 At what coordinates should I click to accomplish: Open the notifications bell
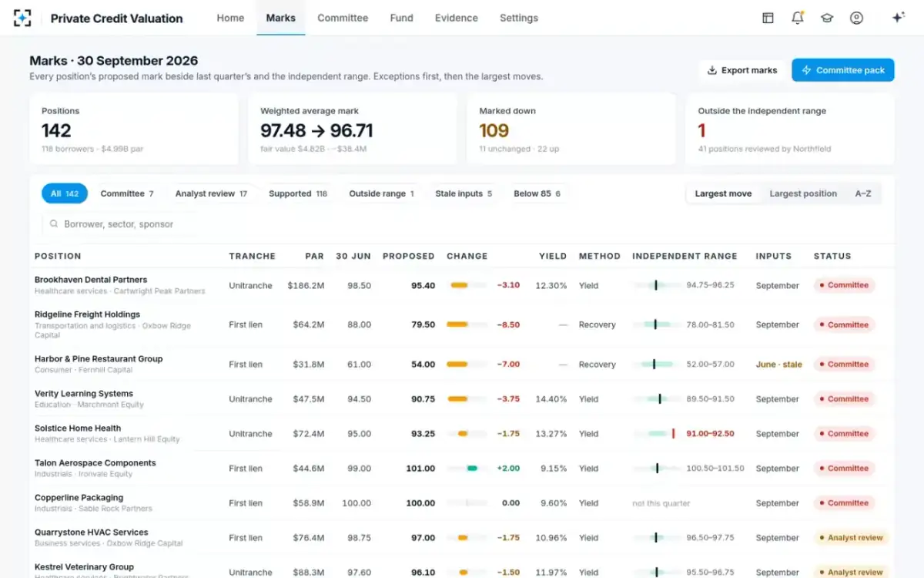(x=798, y=18)
